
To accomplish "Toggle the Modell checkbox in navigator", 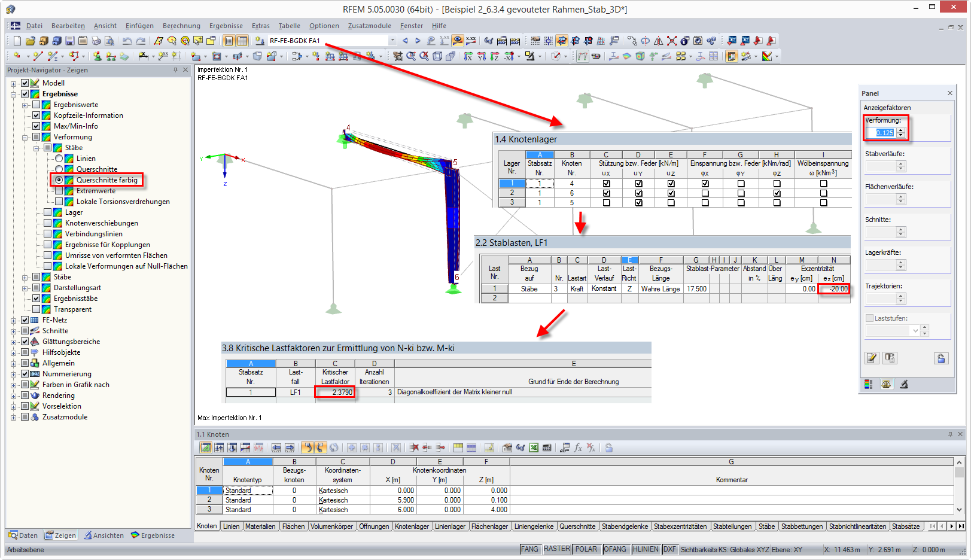I will point(25,83).
